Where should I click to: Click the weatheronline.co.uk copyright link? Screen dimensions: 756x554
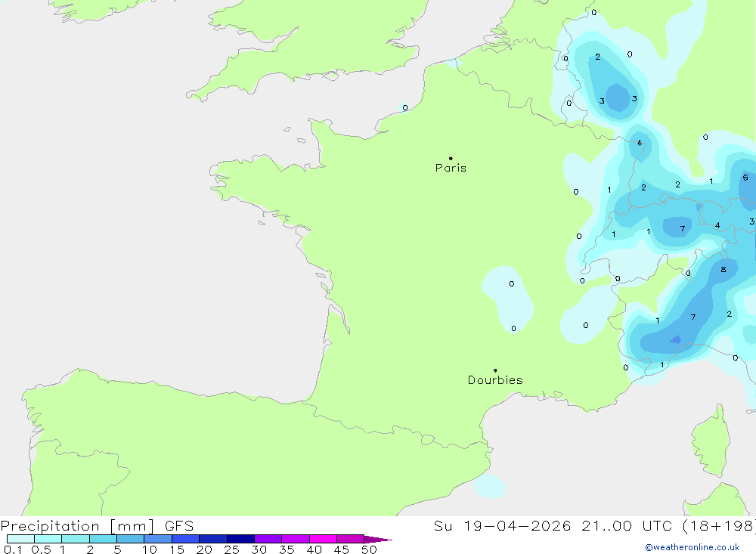(x=692, y=547)
